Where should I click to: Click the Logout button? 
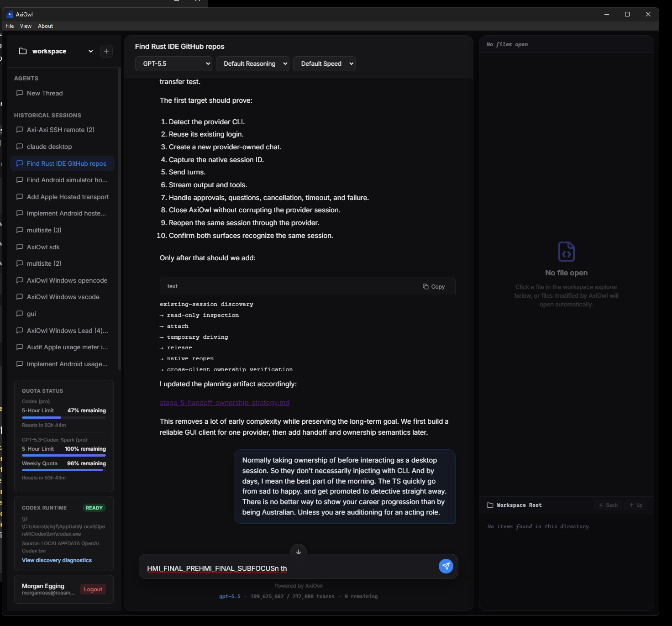[93, 589]
